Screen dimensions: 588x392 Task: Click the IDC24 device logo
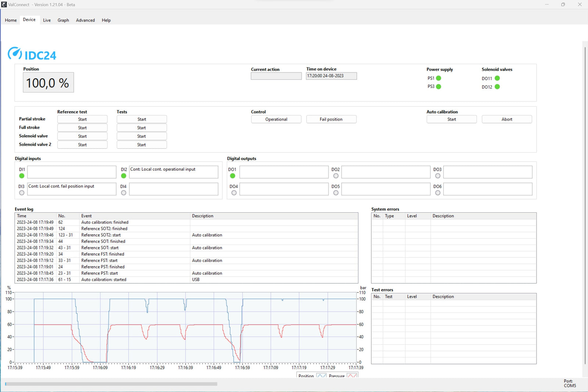(32, 54)
